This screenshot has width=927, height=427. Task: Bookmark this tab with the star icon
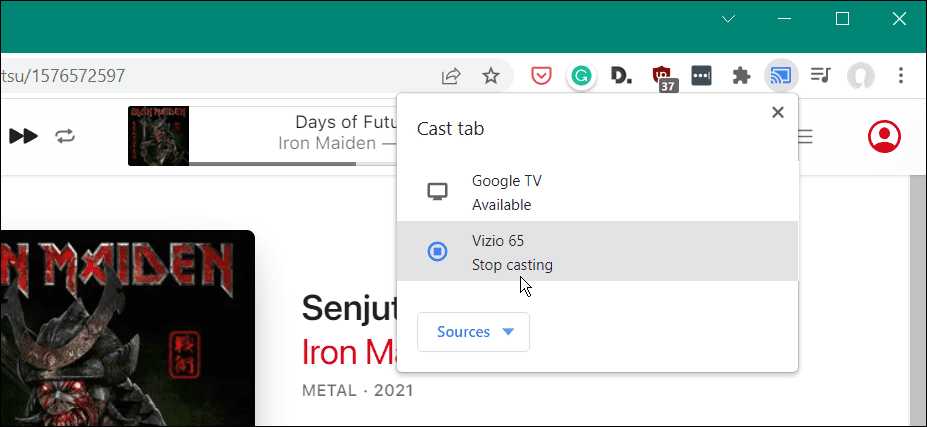pos(491,76)
